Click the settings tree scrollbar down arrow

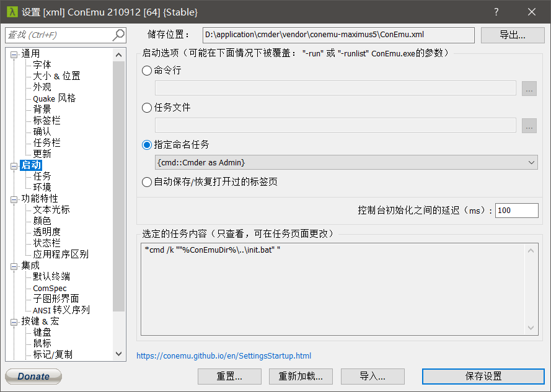[x=119, y=354]
